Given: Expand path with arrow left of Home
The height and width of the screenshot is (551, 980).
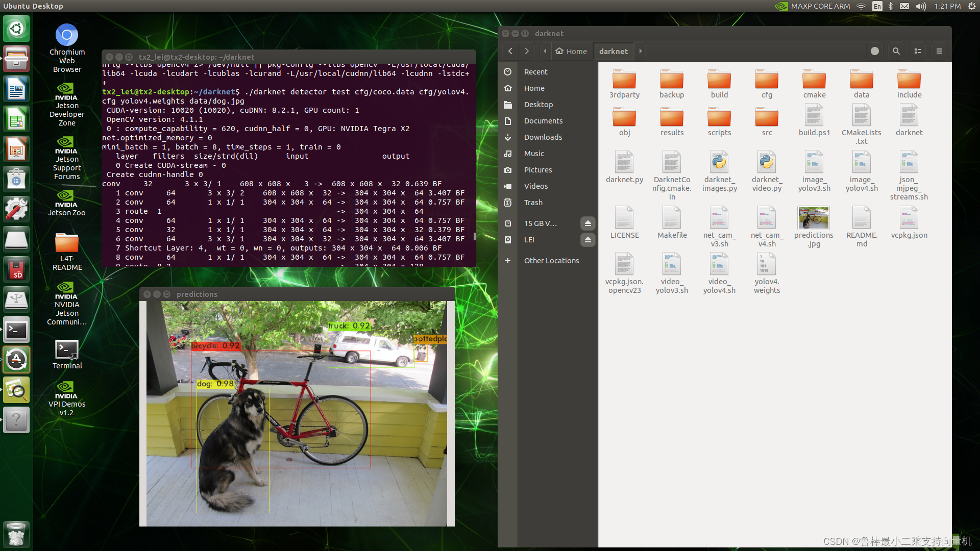Looking at the screenshot, I should point(545,51).
